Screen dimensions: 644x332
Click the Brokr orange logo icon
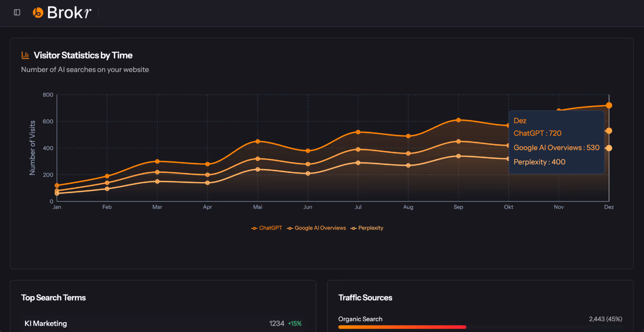(x=38, y=13)
